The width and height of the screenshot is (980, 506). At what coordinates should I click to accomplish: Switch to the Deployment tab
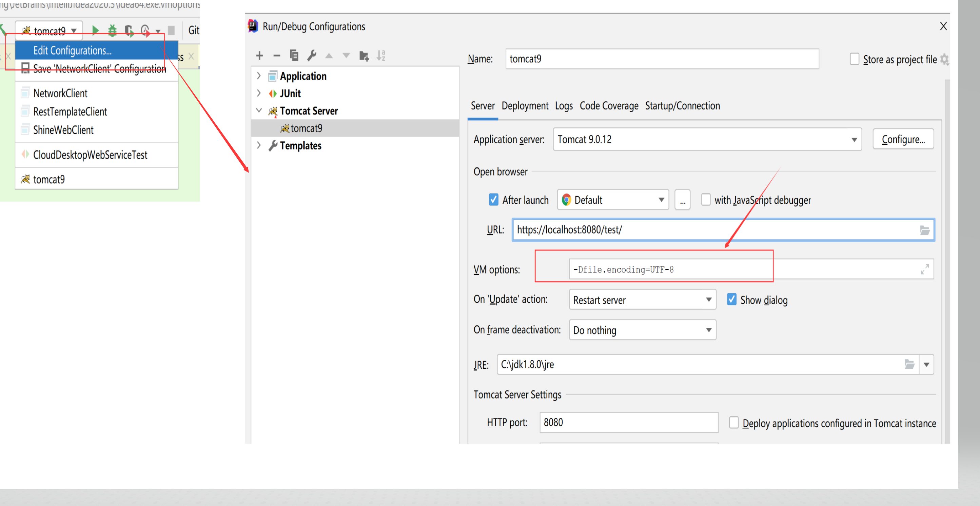525,106
